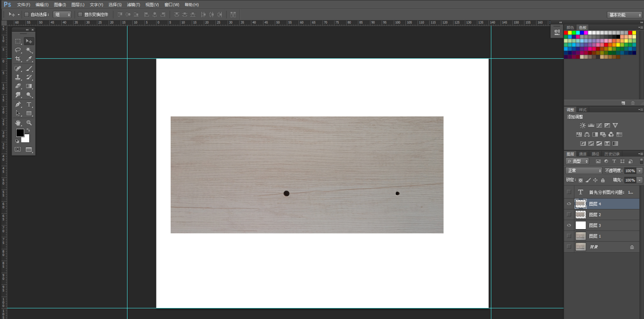This screenshot has height=319, width=644.
Task: Open the 图像(I) menu
Action: [60, 5]
